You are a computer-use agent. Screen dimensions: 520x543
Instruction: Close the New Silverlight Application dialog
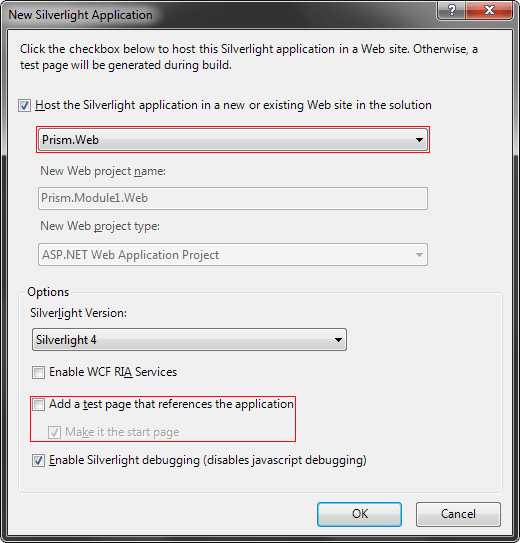(489, 10)
